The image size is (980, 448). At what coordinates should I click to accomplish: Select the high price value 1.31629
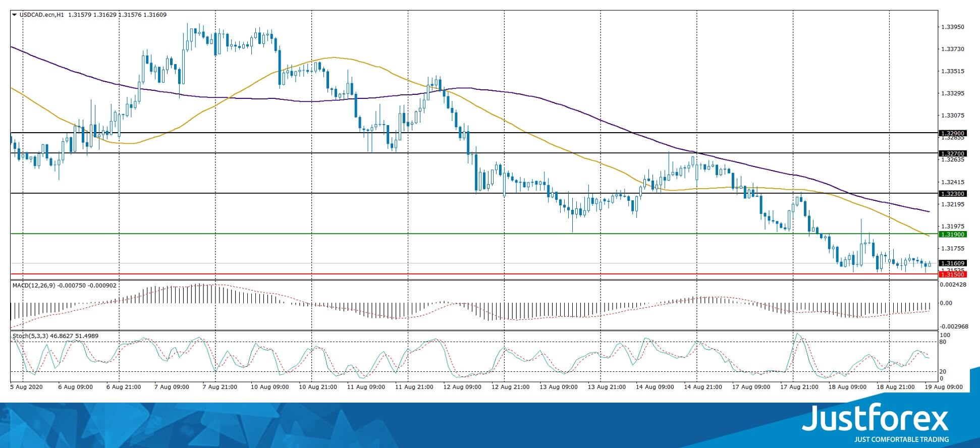(x=104, y=15)
